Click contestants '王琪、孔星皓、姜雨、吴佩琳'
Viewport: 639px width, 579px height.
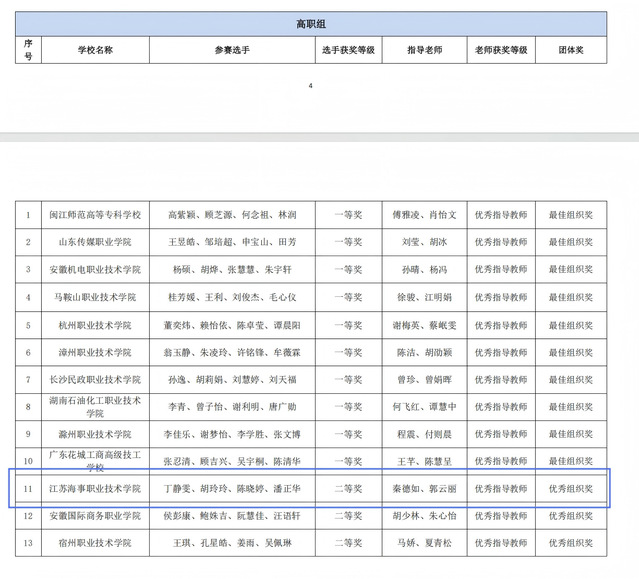coord(232,543)
